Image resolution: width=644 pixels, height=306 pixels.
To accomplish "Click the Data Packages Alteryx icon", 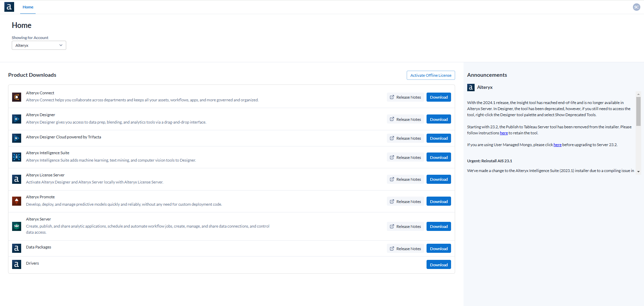I will pyautogui.click(x=16, y=248).
